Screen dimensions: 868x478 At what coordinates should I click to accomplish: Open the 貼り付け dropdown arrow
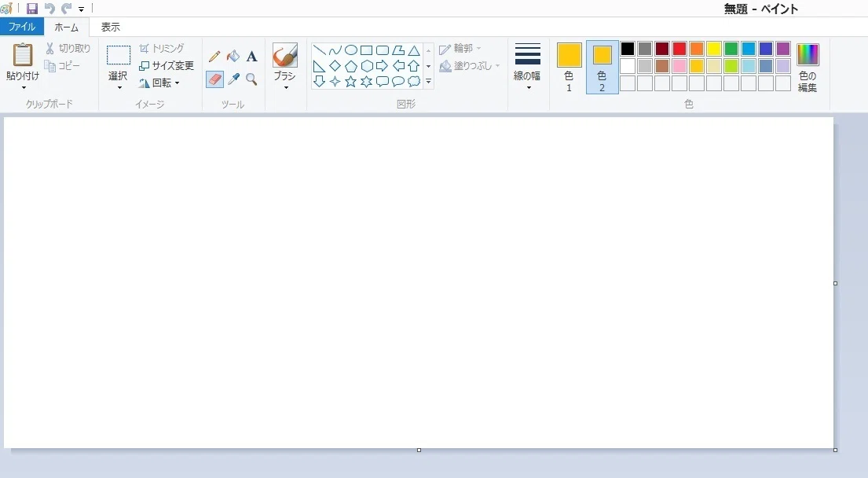tap(24, 87)
